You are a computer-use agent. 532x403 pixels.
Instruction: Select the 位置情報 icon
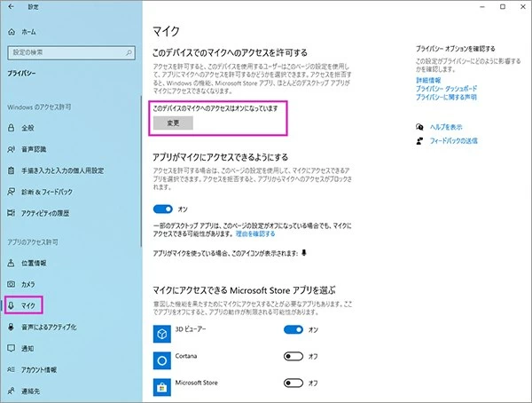pos(12,263)
